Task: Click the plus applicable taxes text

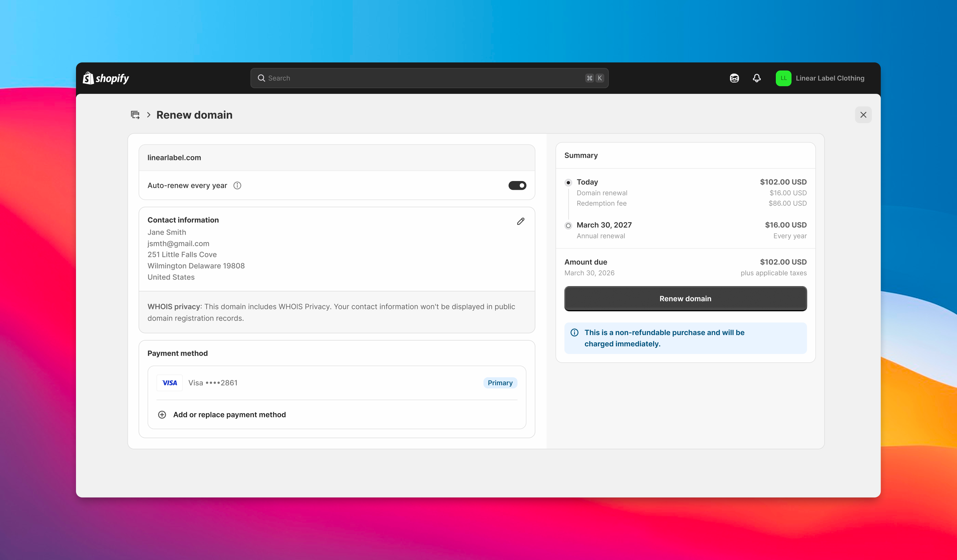Action: [x=774, y=273]
